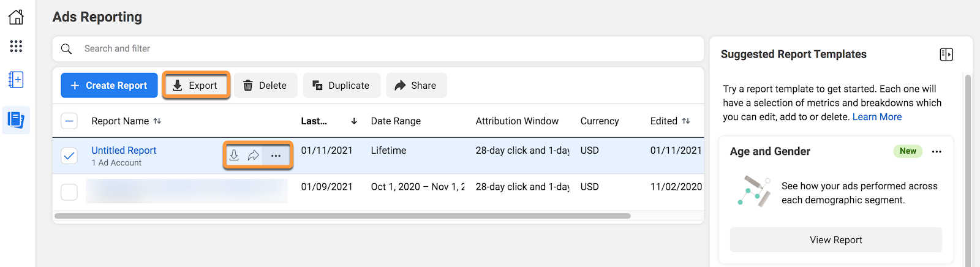Open the all tools grid menu
The width and height of the screenshot is (980, 267).
click(x=16, y=46)
